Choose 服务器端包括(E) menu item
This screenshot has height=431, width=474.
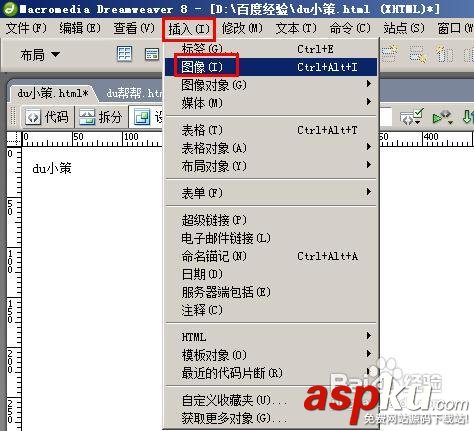271,292
